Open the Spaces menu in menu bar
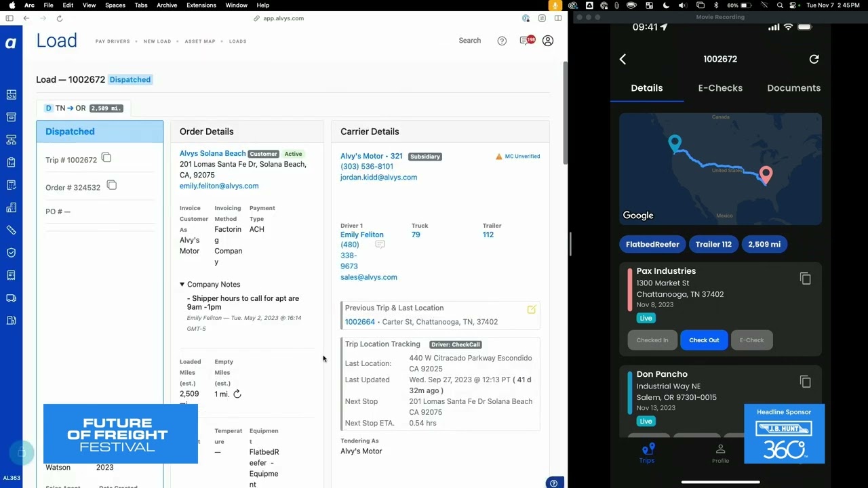The height and width of the screenshot is (488, 868). 115,5
